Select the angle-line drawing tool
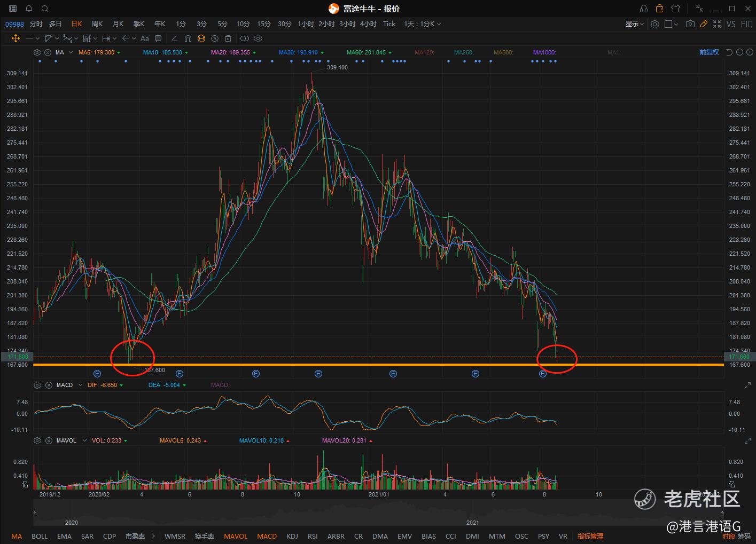Screen dimensions: 756x544 pos(174,38)
